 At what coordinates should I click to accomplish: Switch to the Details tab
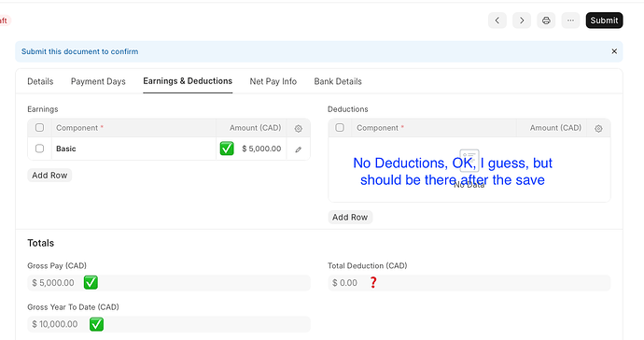[40, 81]
